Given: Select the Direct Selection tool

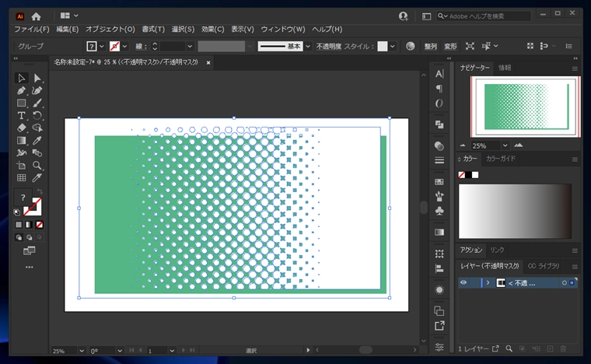Looking at the screenshot, I should 37,78.
